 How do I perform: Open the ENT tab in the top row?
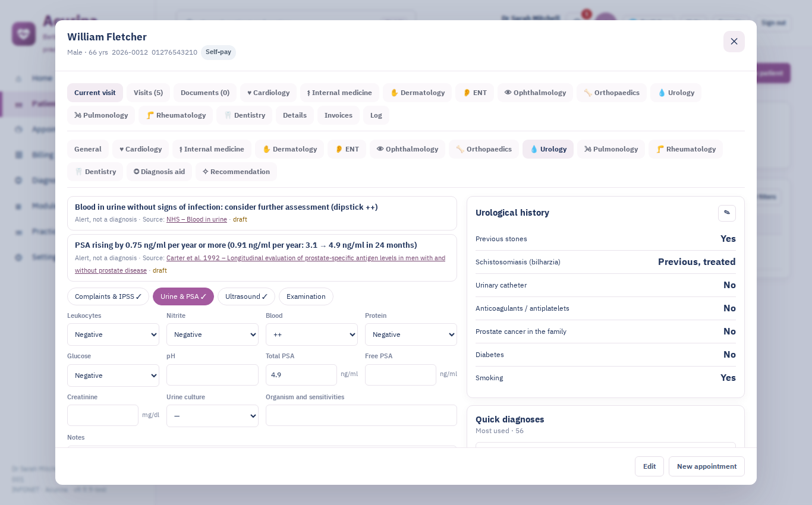pos(474,93)
